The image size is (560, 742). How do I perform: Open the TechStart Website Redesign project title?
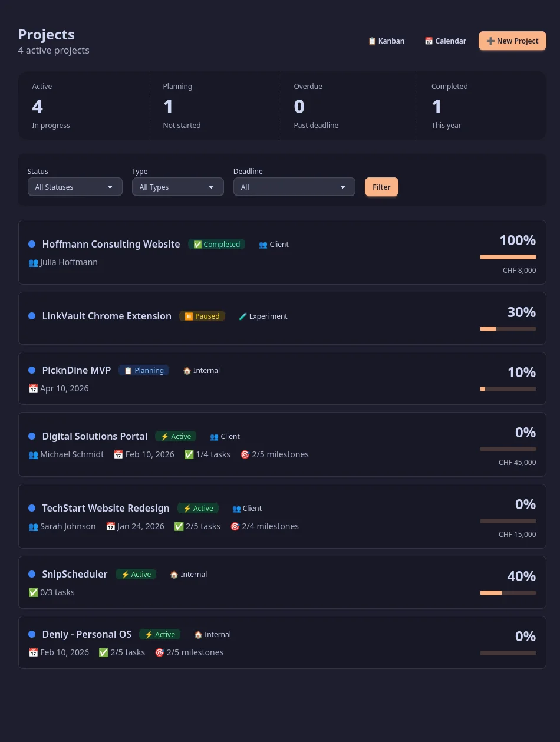[x=106, y=508]
